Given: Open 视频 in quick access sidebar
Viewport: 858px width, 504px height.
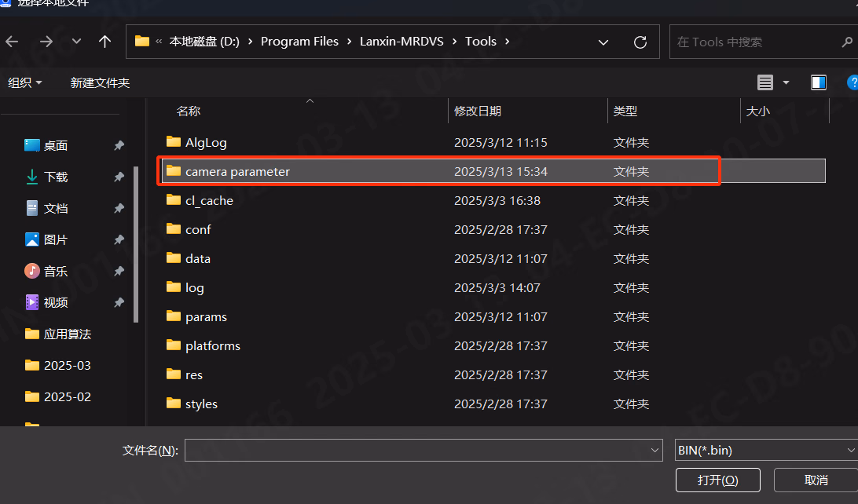Looking at the screenshot, I should 46,302.
